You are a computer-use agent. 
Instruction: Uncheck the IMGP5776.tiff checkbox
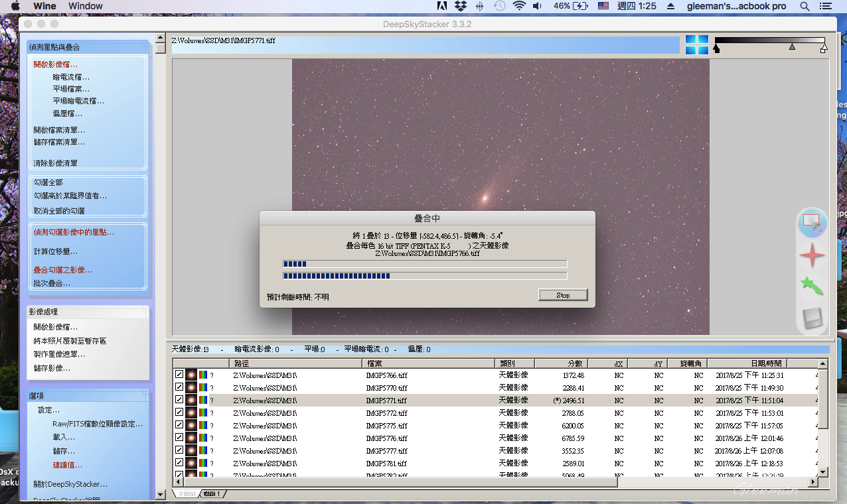(179, 438)
